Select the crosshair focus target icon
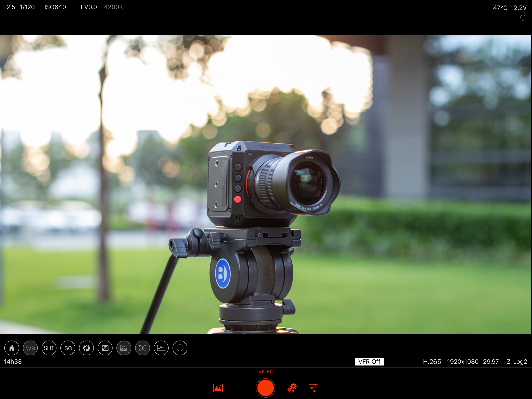The image size is (532, 399). click(x=180, y=348)
